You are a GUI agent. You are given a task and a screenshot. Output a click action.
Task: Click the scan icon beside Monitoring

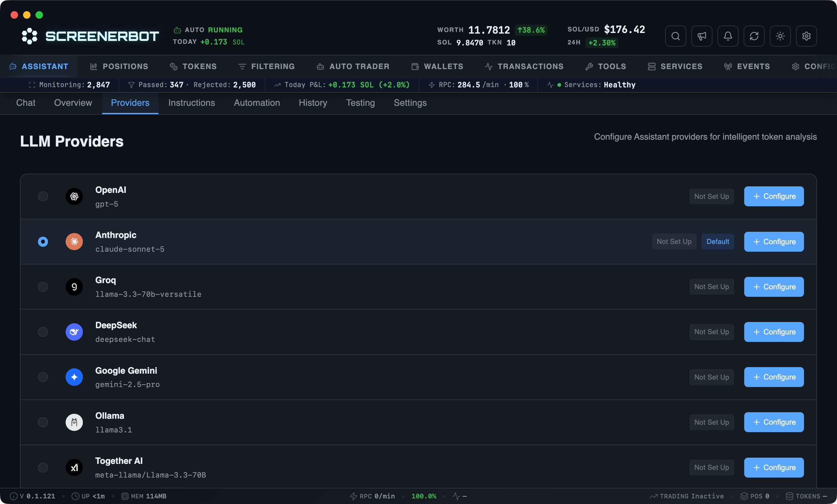tap(32, 85)
